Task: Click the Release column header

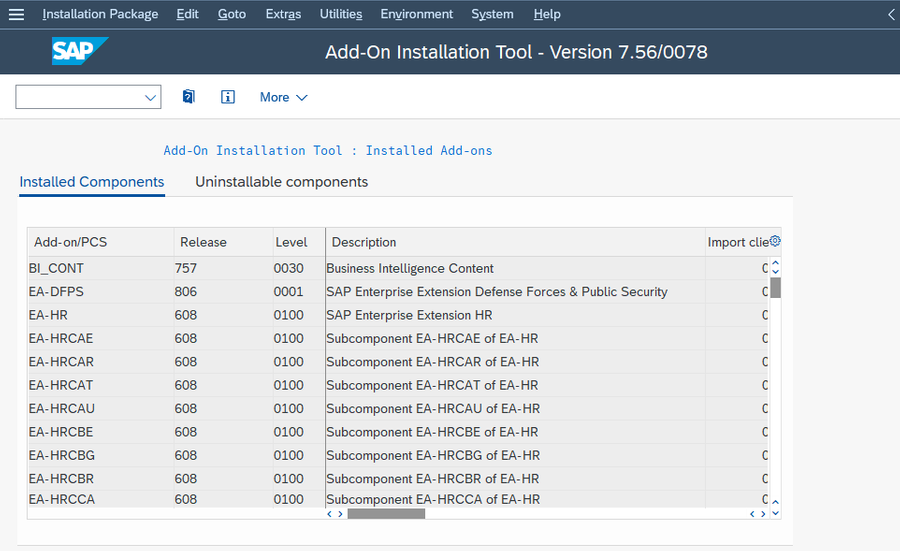Action: pyautogui.click(x=223, y=242)
